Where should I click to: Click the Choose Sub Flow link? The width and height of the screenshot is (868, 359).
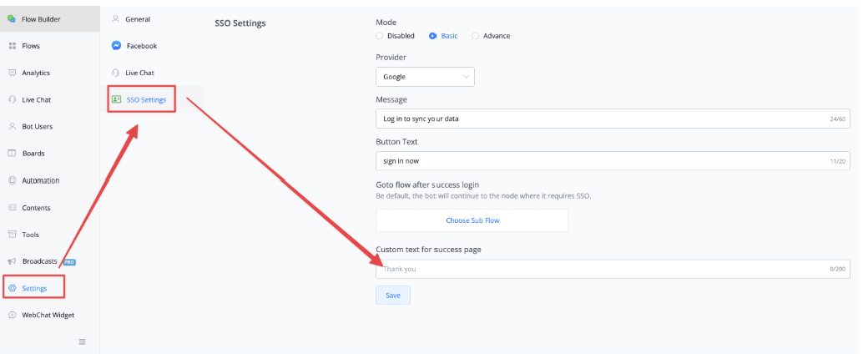point(472,220)
